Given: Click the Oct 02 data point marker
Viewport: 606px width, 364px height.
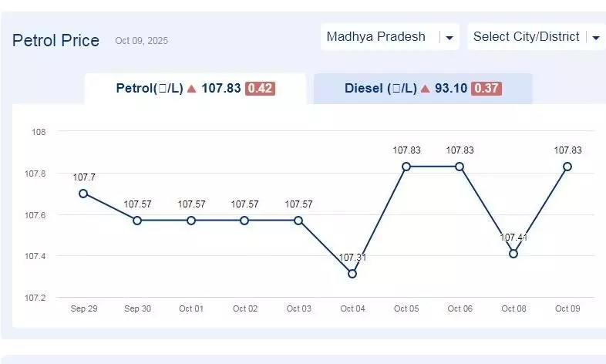Looking at the screenshot, I should pyautogui.click(x=244, y=221).
